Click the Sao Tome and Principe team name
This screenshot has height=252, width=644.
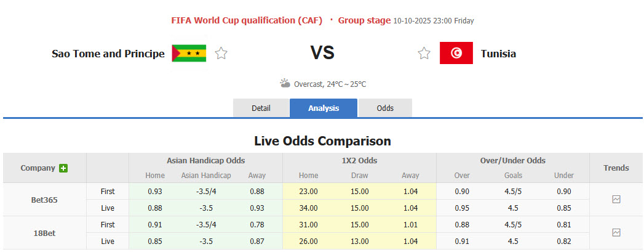coord(108,54)
